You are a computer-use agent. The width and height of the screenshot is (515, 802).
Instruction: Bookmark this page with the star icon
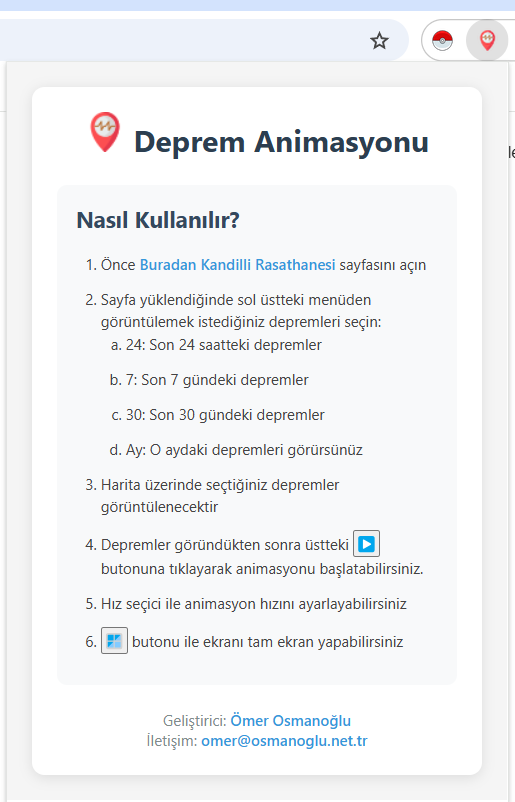(x=379, y=40)
